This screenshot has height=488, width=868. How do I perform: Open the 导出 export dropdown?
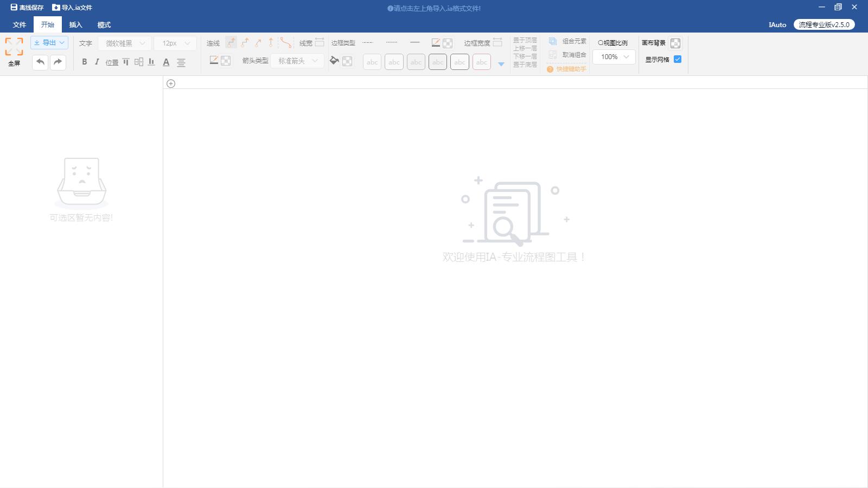pyautogui.click(x=49, y=42)
